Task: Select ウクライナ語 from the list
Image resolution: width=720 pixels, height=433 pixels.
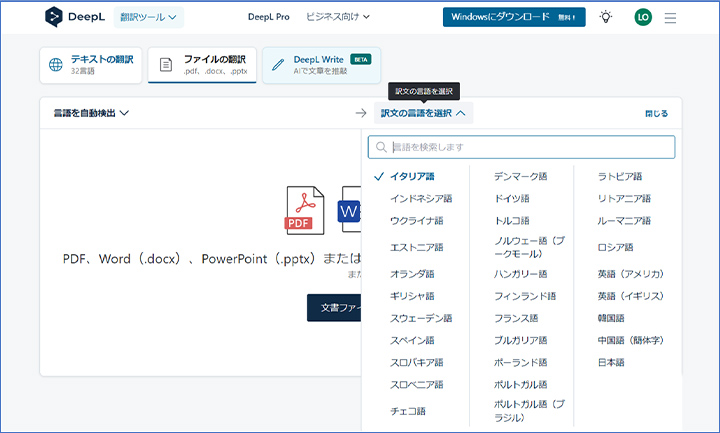Action: pyautogui.click(x=416, y=220)
